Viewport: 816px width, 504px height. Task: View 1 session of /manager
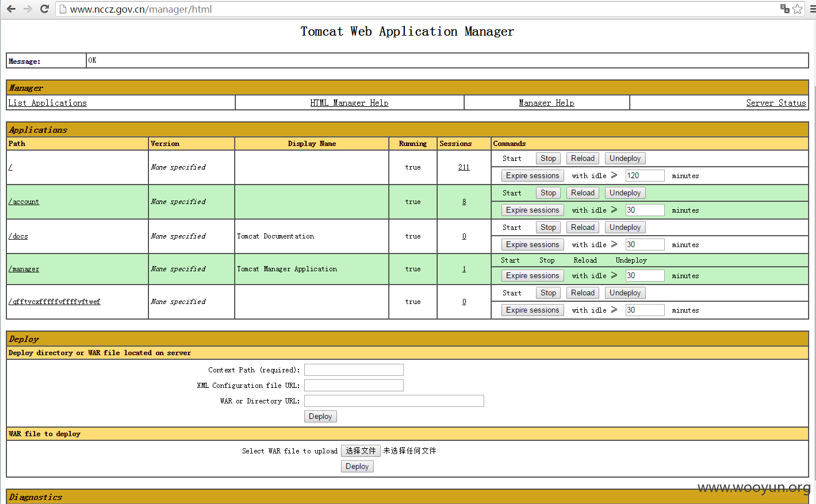[x=464, y=269]
